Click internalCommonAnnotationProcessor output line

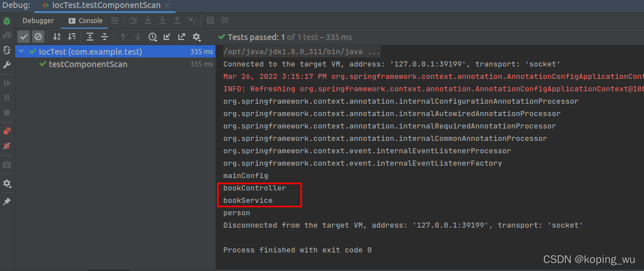click(385, 138)
